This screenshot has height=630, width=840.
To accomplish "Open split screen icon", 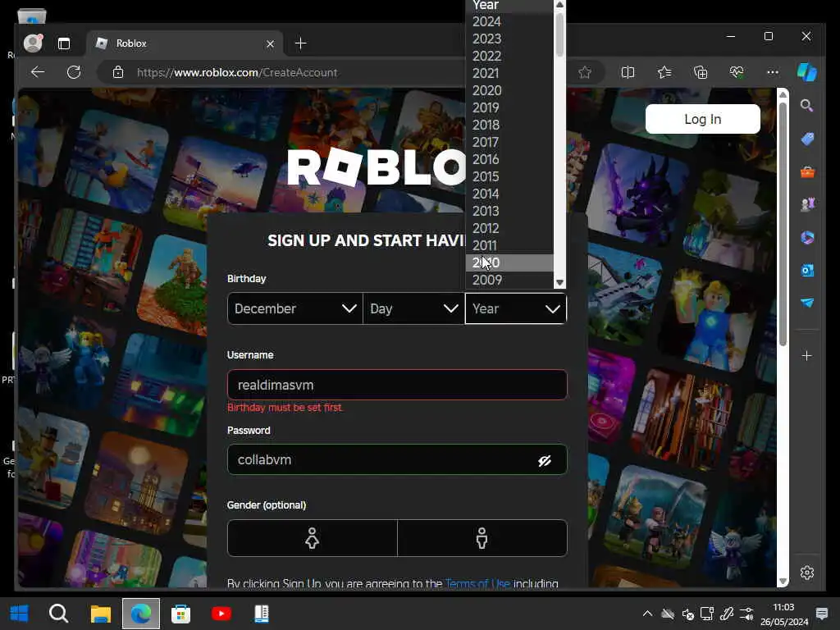I will pyautogui.click(x=628, y=72).
